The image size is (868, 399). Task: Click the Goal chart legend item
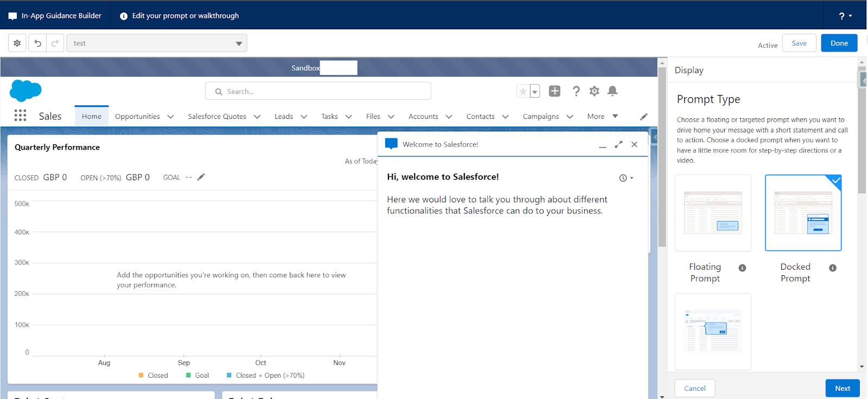point(197,375)
